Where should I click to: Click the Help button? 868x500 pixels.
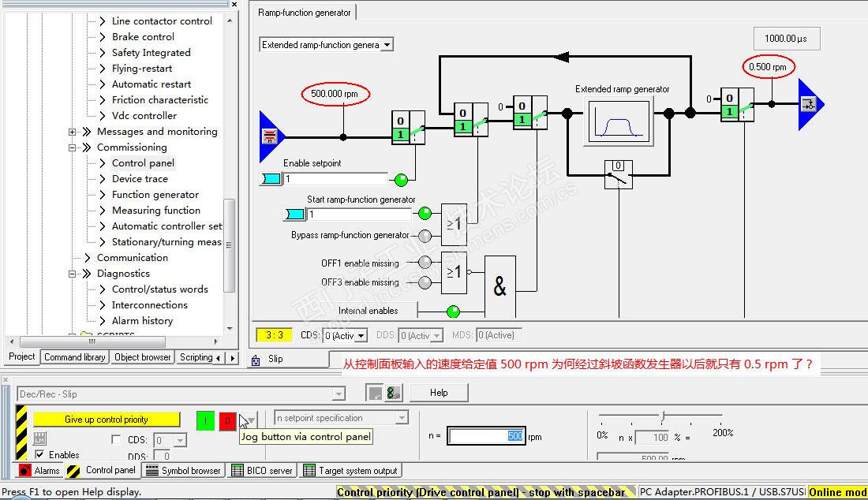pyautogui.click(x=439, y=393)
